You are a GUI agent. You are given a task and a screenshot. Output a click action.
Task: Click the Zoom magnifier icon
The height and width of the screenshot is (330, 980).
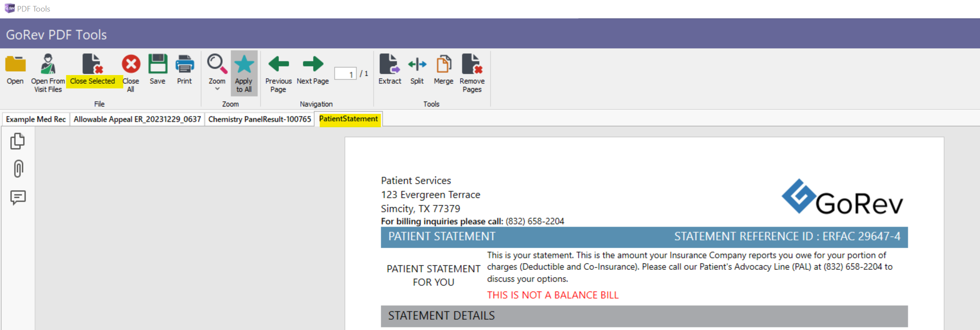point(217,64)
